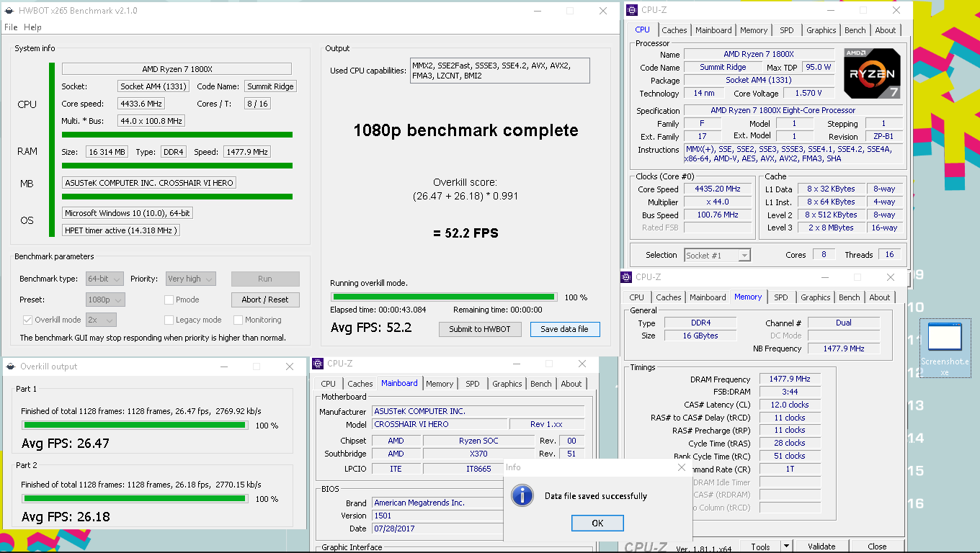Screen dimensions: 980x553
Task: Click the "Avg FPS: 26.47" text
Action: 66,444
